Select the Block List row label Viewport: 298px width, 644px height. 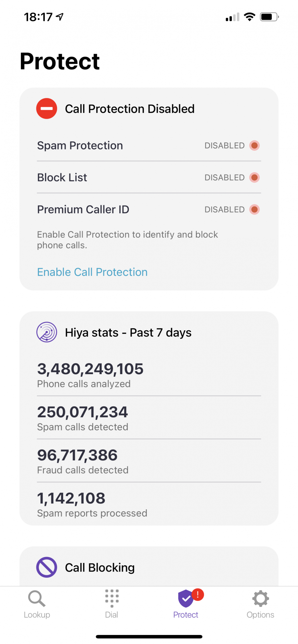(x=62, y=177)
